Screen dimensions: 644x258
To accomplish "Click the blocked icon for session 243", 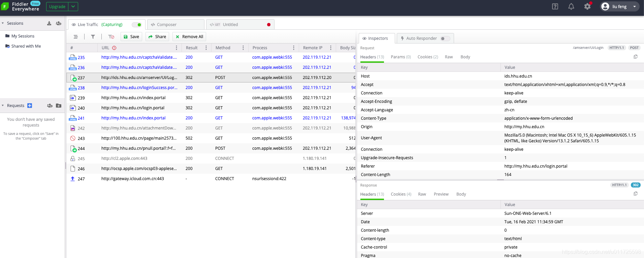I will [x=73, y=138].
